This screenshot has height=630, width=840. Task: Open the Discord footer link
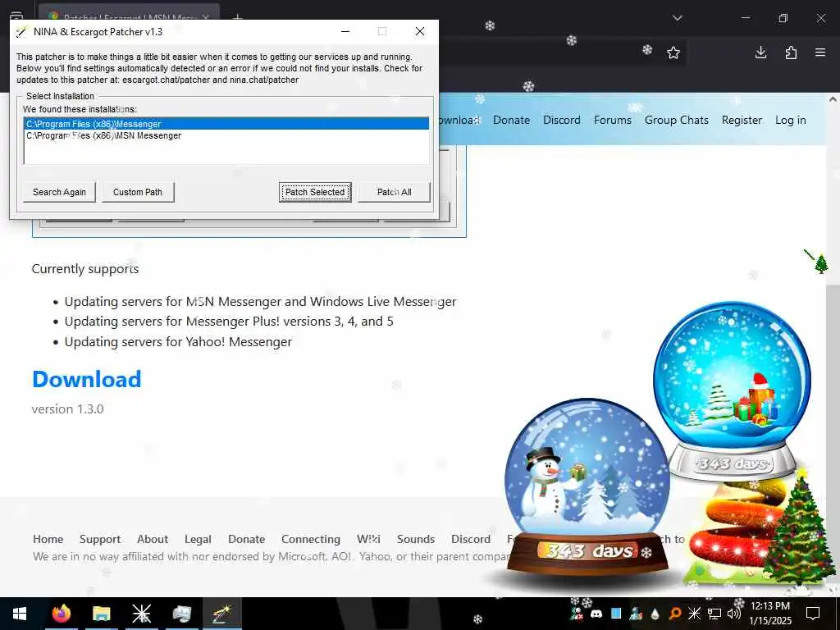click(x=470, y=539)
